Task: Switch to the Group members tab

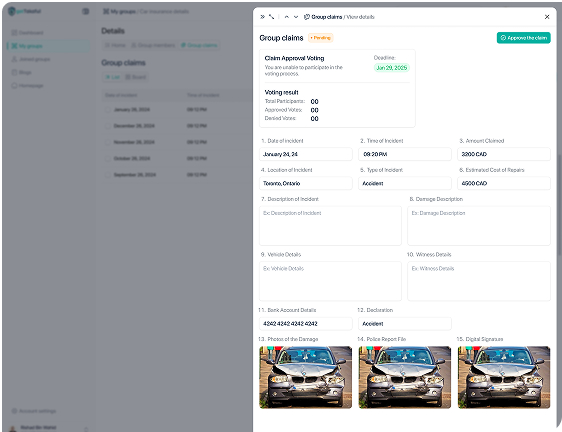Action: pyautogui.click(x=153, y=45)
